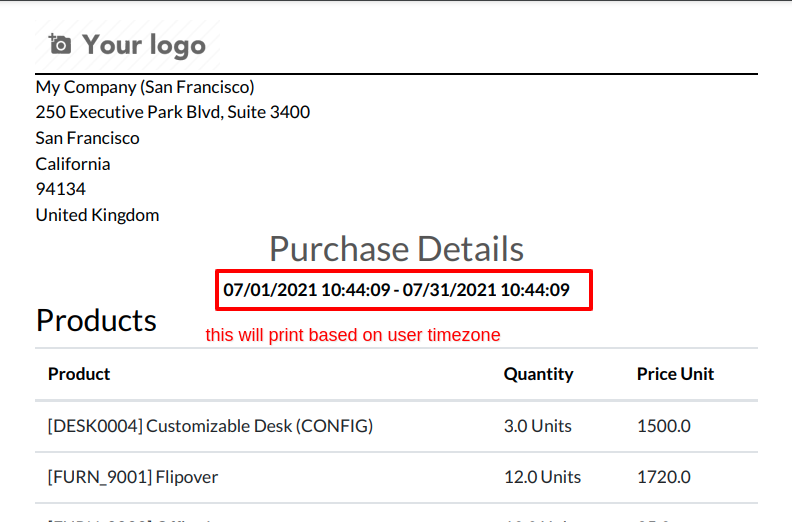Viewport: 792px width, 522px height.
Task: Click the 'California' state line
Action: 73,164
